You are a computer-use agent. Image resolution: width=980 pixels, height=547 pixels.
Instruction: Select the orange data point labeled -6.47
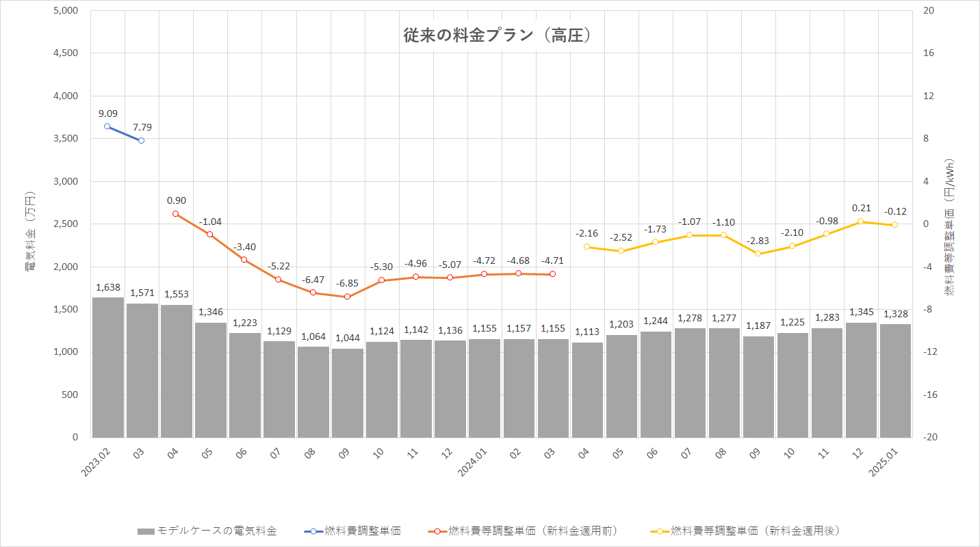click(x=313, y=293)
